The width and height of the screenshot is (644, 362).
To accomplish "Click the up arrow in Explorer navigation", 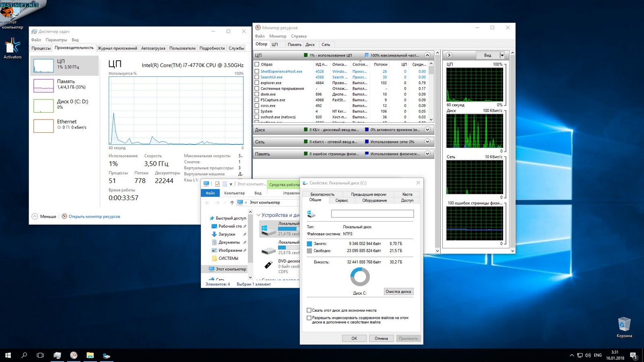I will coord(232,203).
